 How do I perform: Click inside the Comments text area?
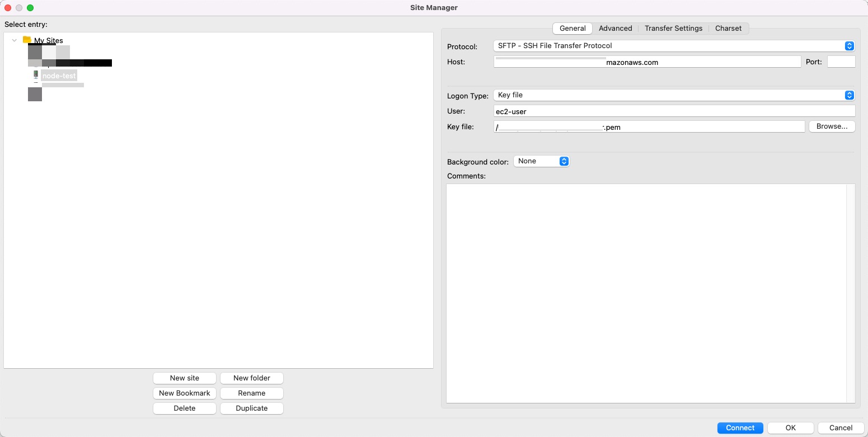tap(646, 293)
